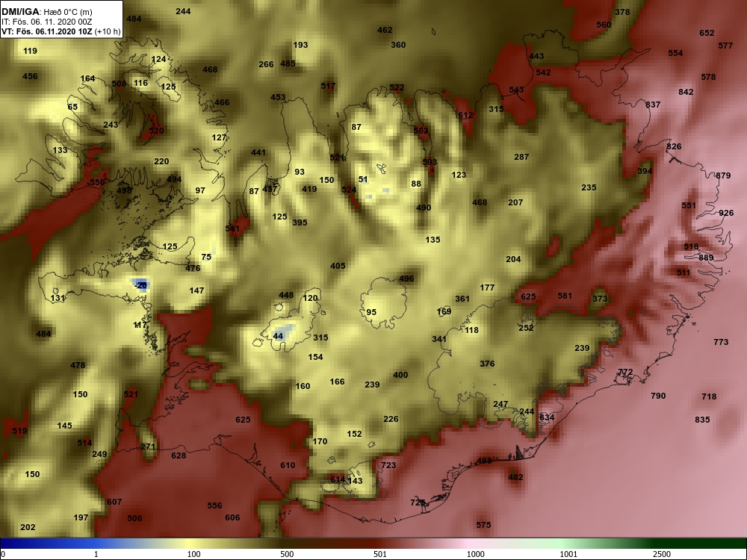Click the map value 462
The height and width of the screenshot is (560, 747).
click(x=385, y=30)
